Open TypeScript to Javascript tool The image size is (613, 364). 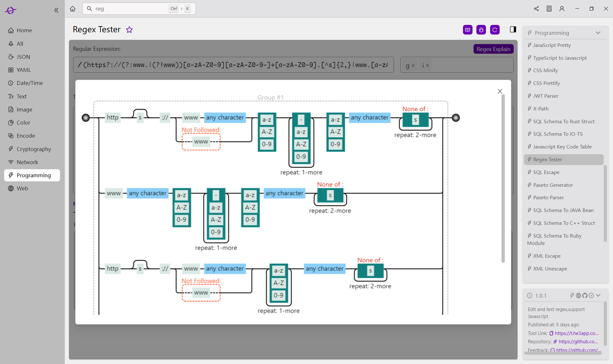coord(564,58)
